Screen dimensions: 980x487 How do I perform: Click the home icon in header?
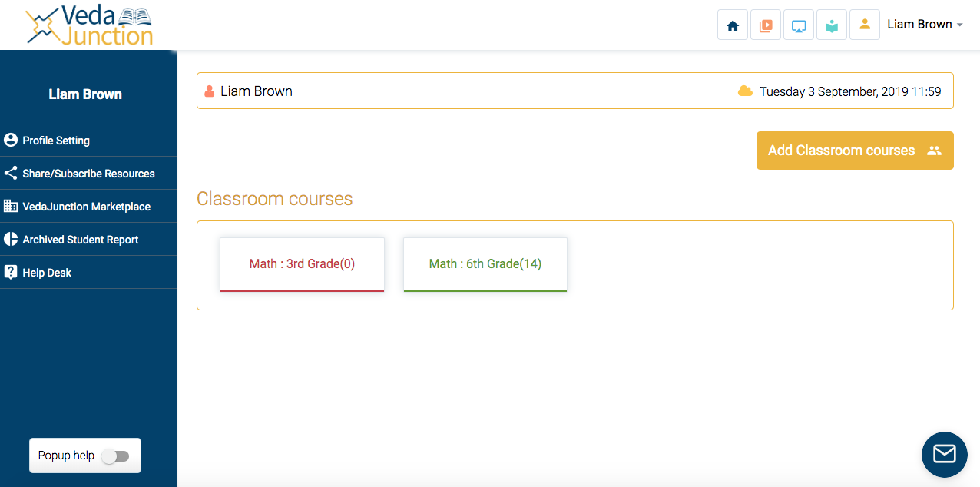tap(733, 25)
